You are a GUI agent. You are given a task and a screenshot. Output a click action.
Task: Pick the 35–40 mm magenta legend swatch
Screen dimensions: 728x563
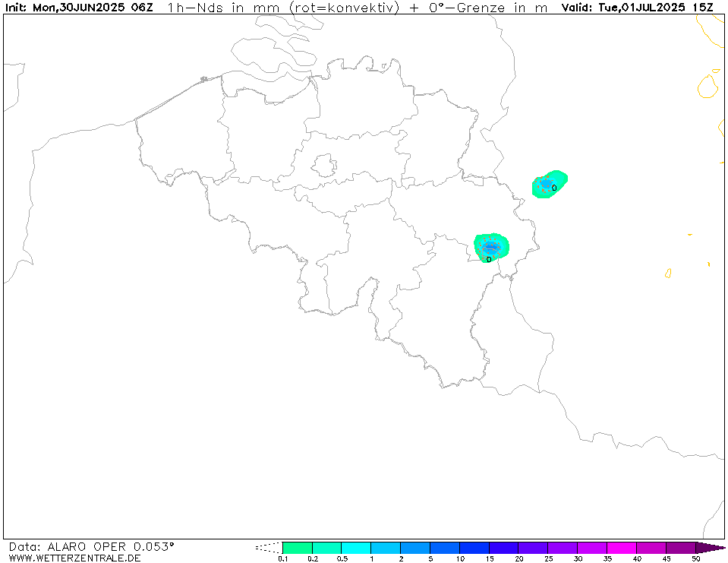(621, 548)
